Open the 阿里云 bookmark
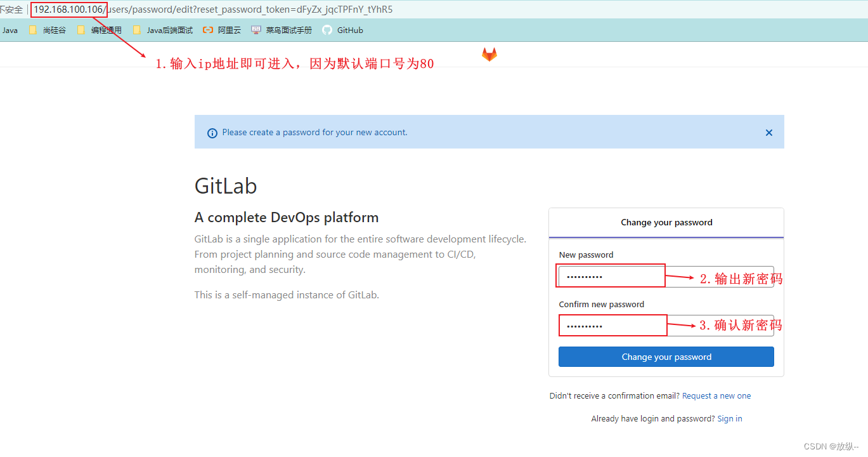Screen dimensions: 868x457 (x=222, y=30)
